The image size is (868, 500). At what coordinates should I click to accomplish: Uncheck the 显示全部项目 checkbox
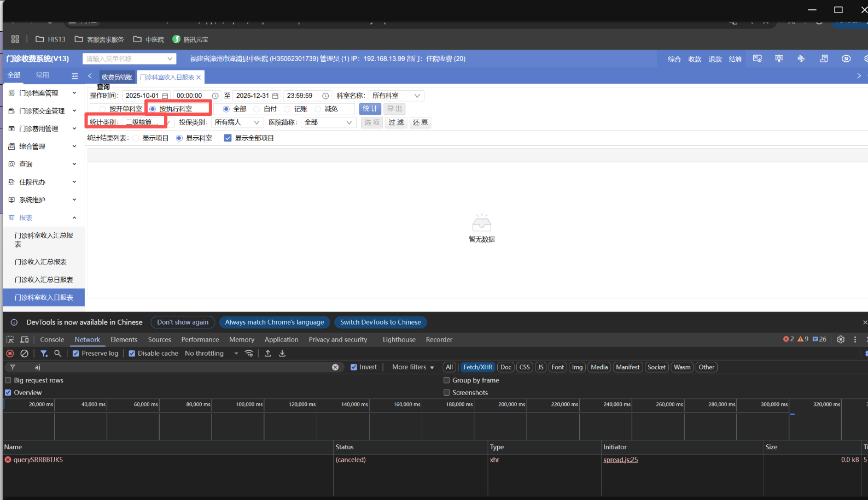coord(228,138)
